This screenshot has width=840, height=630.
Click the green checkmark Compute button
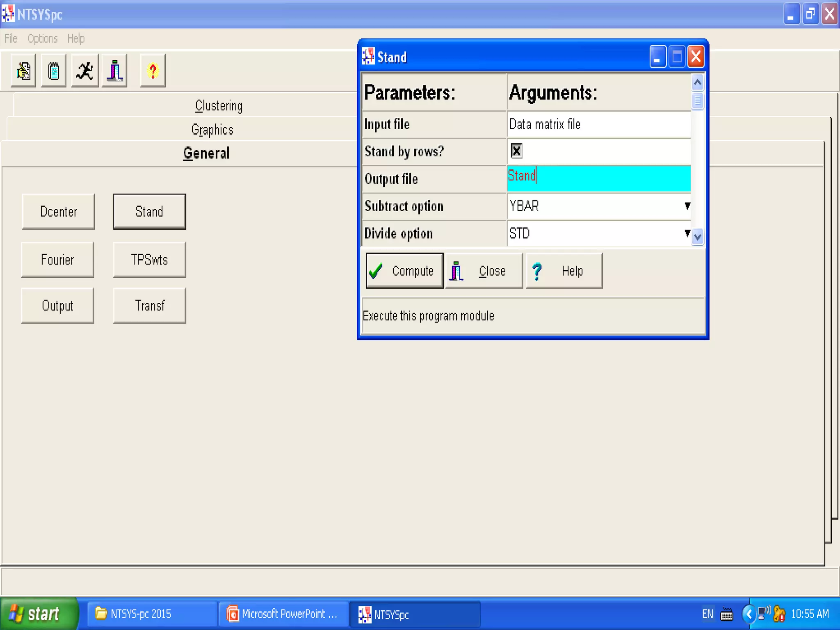404,271
